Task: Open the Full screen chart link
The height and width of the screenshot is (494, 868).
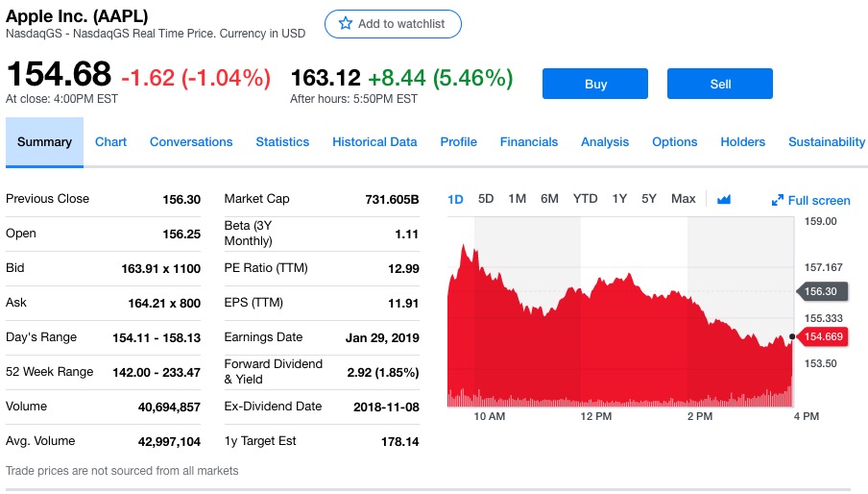Action: [811, 200]
